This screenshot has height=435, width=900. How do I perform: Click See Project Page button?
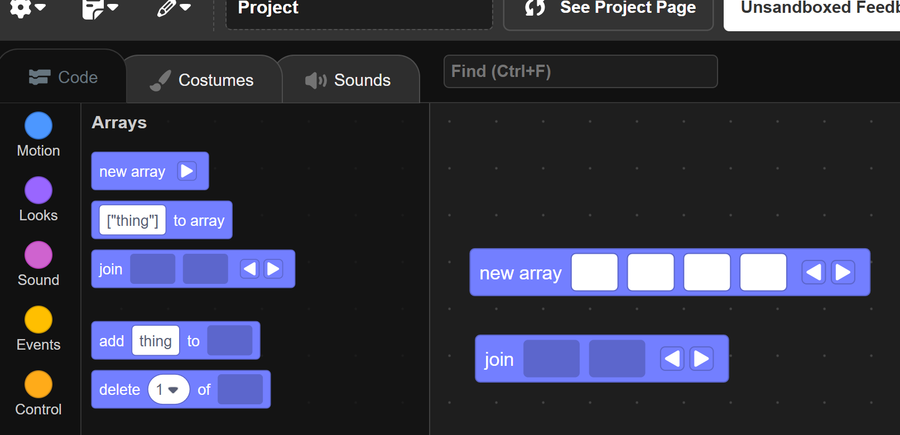pyautogui.click(x=610, y=9)
